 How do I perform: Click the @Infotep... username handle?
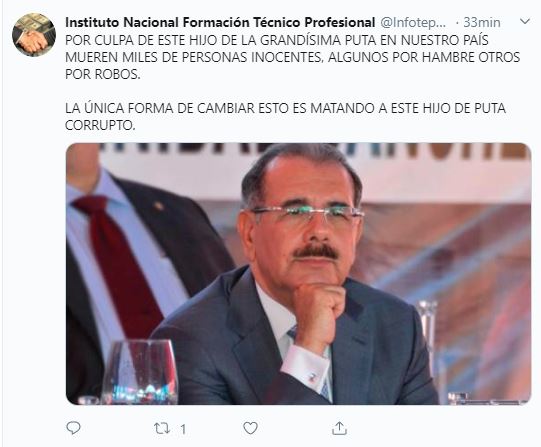click(x=413, y=23)
